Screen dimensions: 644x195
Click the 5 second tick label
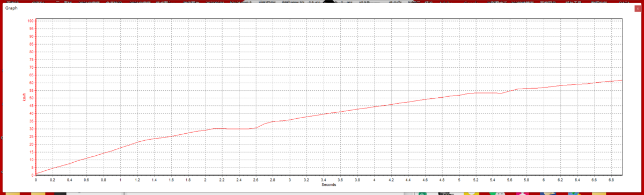(x=459, y=180)
